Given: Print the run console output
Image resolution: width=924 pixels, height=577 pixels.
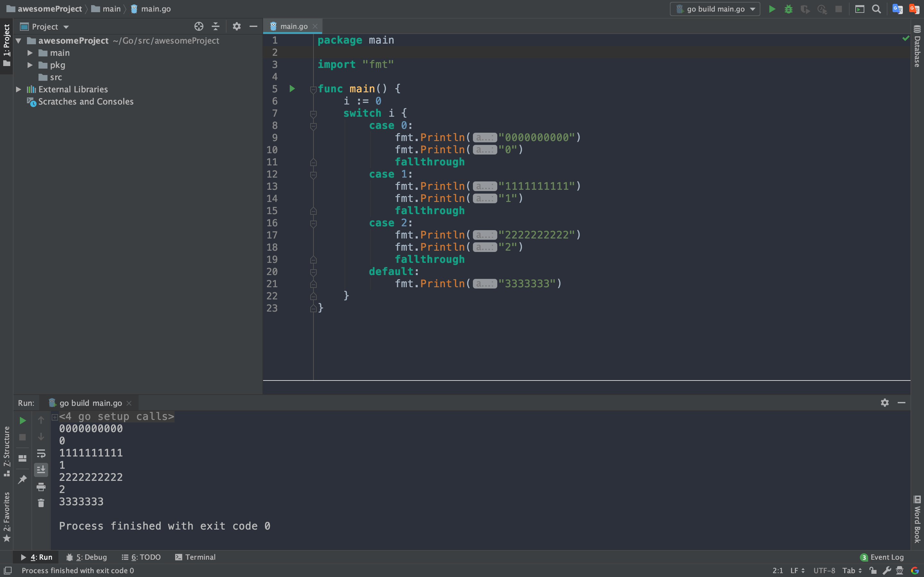Looking at the screenshot, I should [41, 487].
